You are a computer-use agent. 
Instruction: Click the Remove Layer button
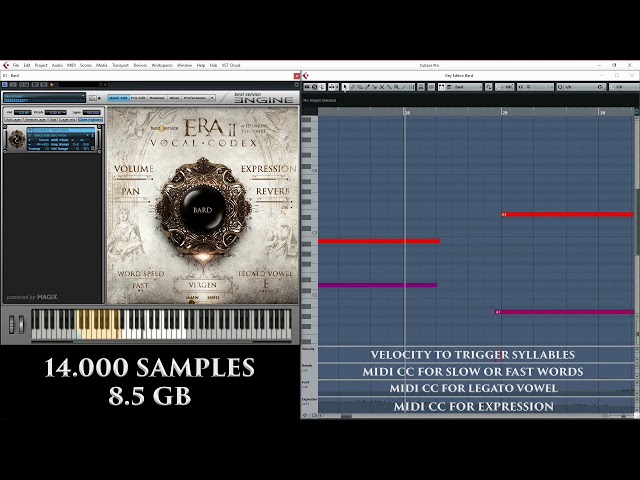tap(35, 120)
